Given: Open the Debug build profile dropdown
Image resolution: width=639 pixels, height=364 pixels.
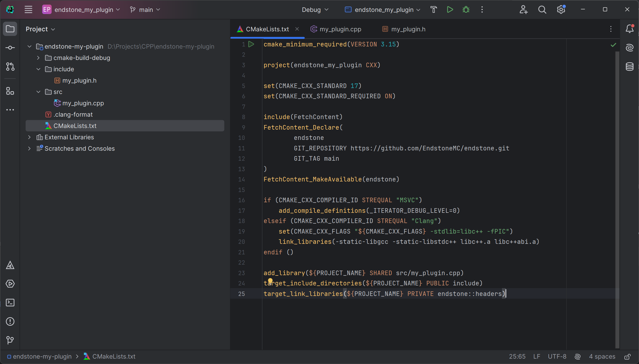Looking at the screenshot, I should point(315,10).
